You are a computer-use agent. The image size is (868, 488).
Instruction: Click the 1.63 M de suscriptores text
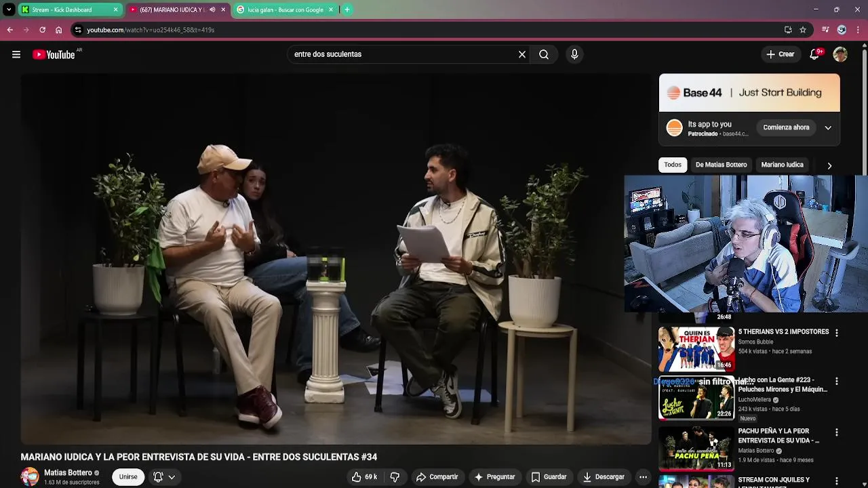(71, 483)
